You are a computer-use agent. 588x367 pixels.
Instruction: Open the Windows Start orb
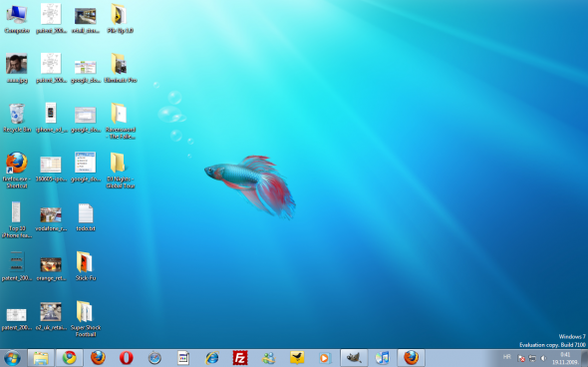[12, 358]
